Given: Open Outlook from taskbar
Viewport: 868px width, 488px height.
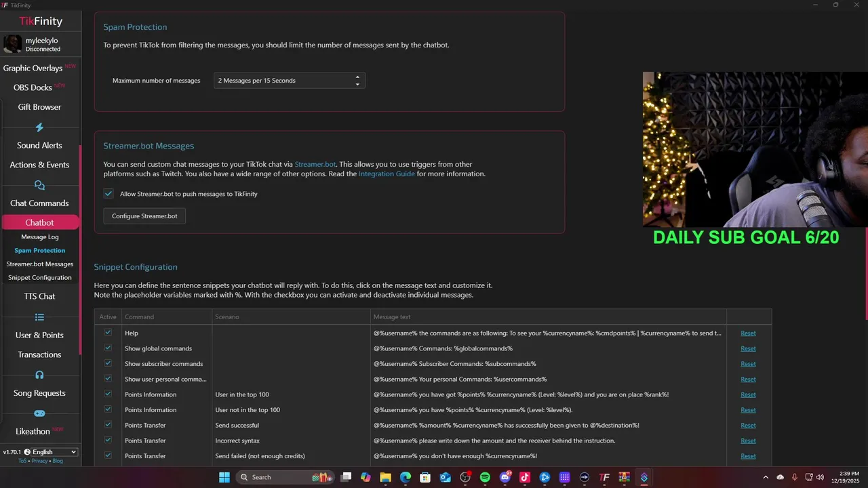Looking at the screenshot, I should coord(445,477).
